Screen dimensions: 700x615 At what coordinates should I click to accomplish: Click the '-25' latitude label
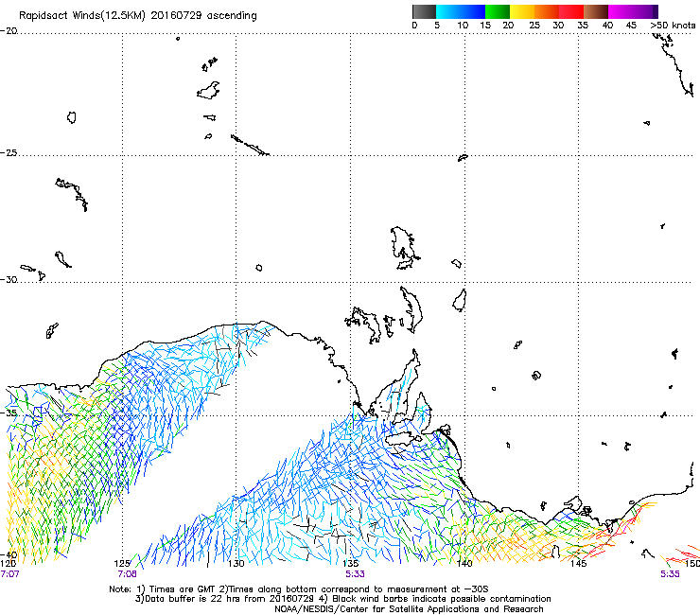pos(9,152)
